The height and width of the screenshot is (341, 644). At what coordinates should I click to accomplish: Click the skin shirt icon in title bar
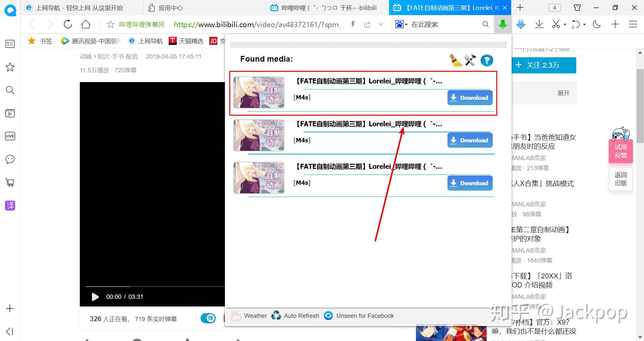point(577,8)
